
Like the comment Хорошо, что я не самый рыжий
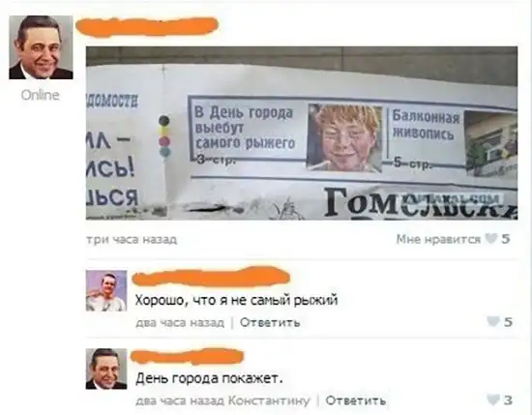(492, 321)
